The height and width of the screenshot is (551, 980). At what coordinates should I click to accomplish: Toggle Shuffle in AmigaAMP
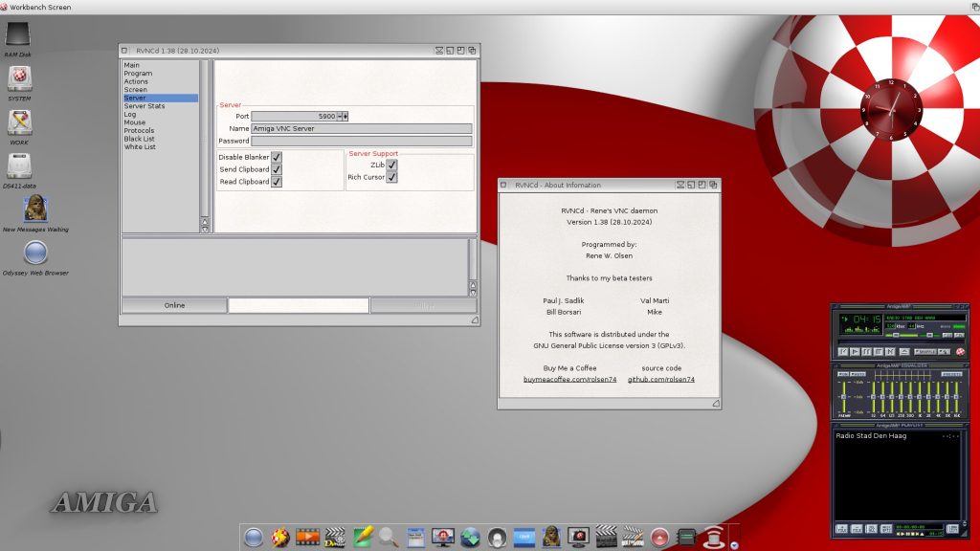click(925, 352)
